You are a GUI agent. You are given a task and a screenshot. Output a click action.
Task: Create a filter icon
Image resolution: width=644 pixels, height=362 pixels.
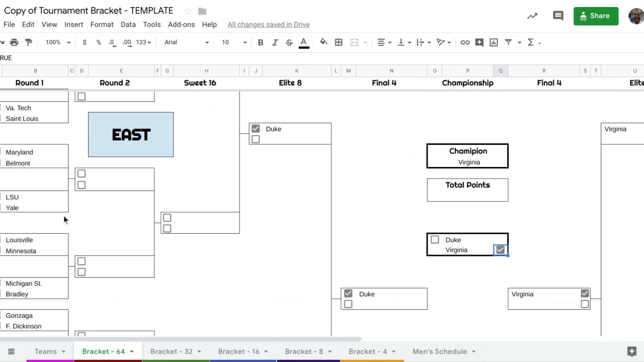pos(508,42)
